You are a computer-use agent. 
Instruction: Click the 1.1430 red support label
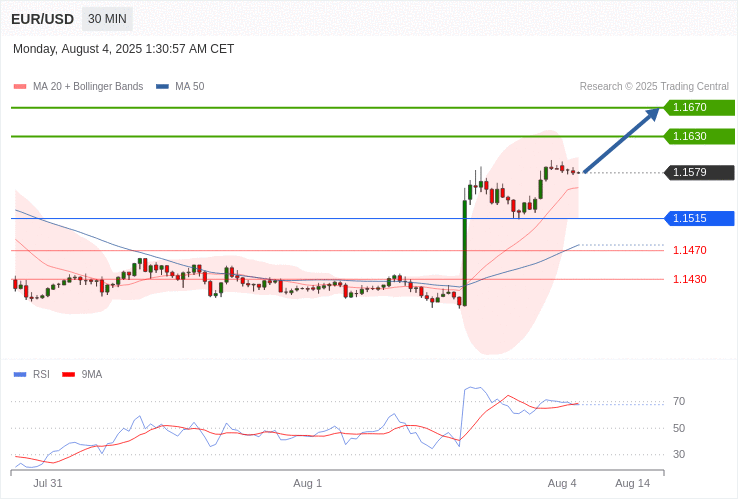(690, 280)
